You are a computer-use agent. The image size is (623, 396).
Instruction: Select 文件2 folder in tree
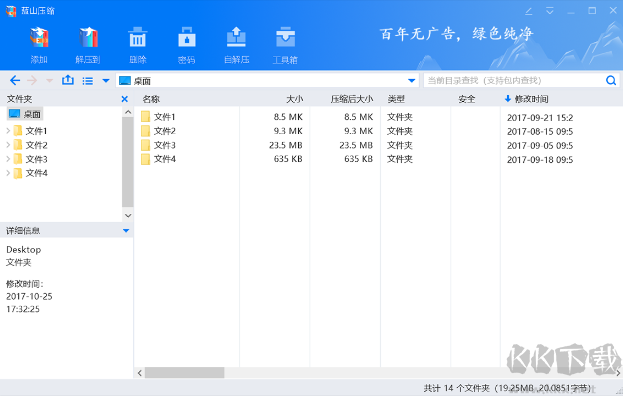(x=31, y=145)
